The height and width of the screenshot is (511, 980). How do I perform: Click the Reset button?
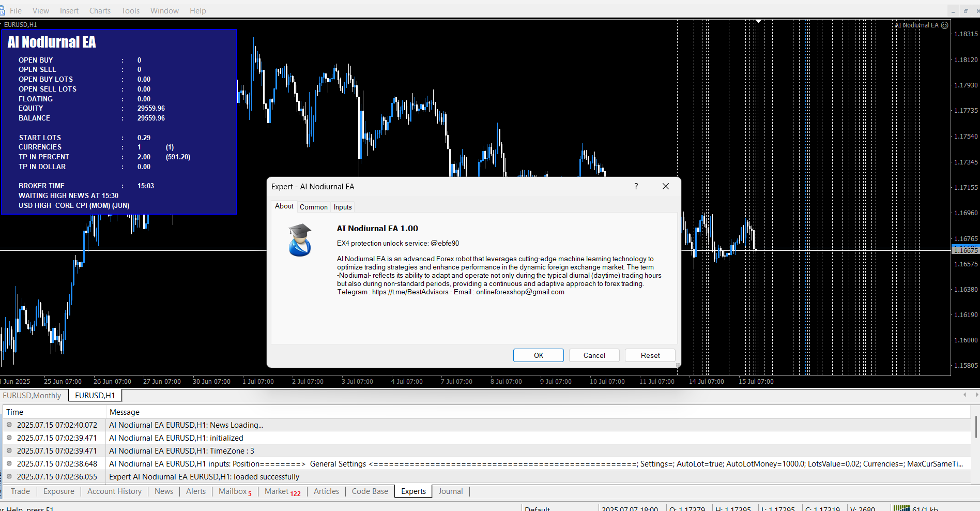[650, 355]
